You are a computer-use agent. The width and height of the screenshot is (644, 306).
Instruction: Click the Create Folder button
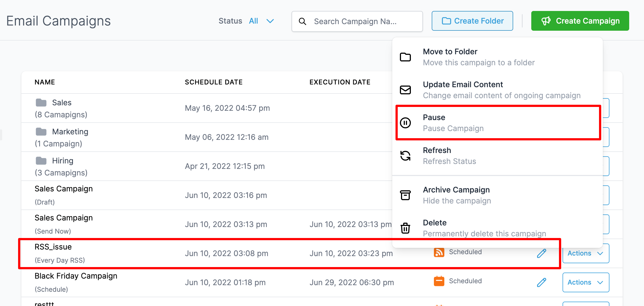(472, 21)
